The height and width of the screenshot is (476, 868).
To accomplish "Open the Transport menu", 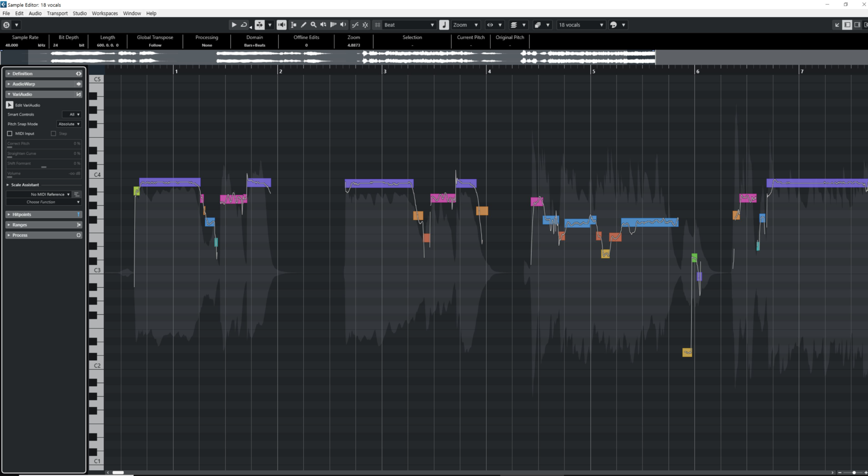I will [x=57, y=13].
